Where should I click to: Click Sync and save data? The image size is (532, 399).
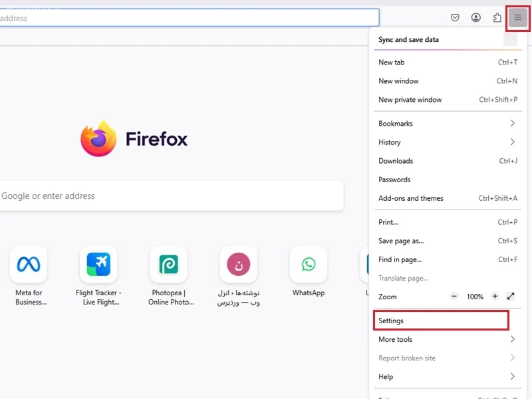click(408, 40)
